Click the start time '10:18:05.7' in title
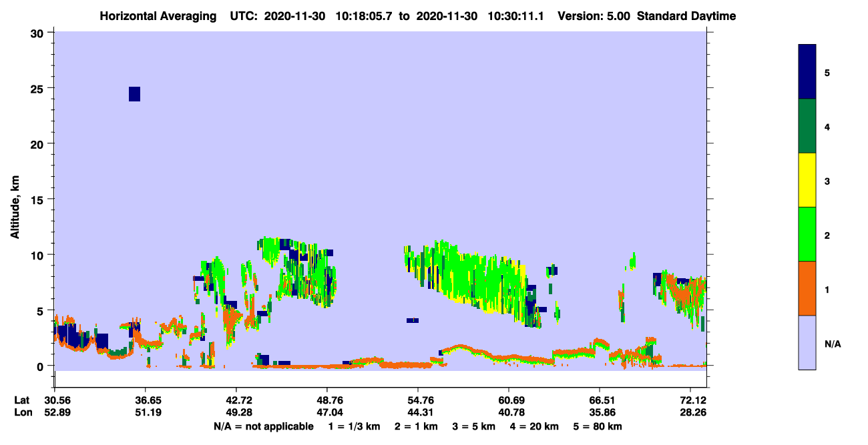This screenshot has width=868, height=445. 365,16
